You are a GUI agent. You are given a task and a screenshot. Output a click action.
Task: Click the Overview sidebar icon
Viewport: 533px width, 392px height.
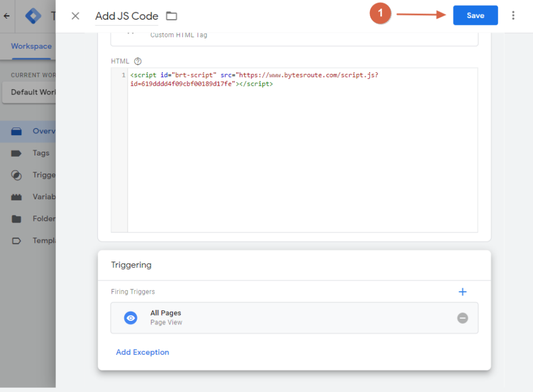[16, 131]
